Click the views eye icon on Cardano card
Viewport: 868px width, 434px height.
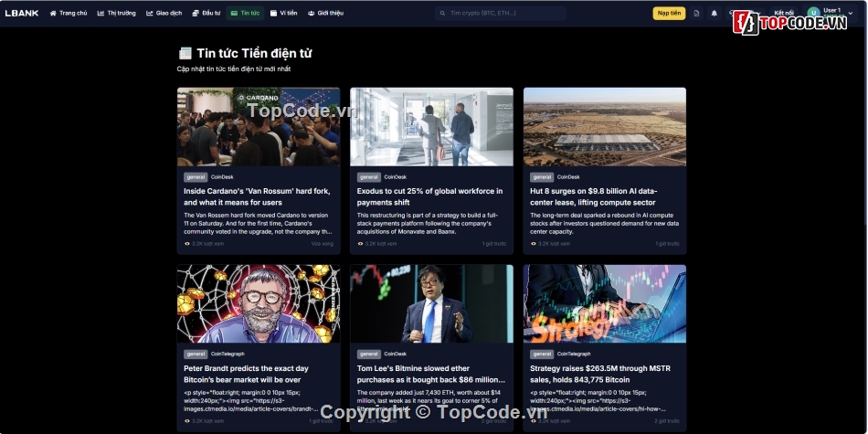(x=187, y=244)
